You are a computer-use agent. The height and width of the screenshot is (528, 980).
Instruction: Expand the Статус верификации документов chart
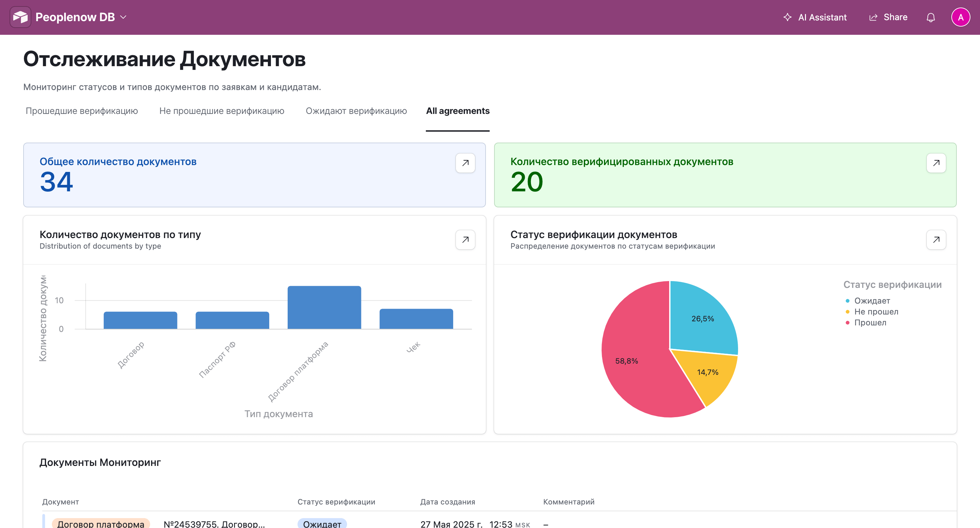coord(936,240)
